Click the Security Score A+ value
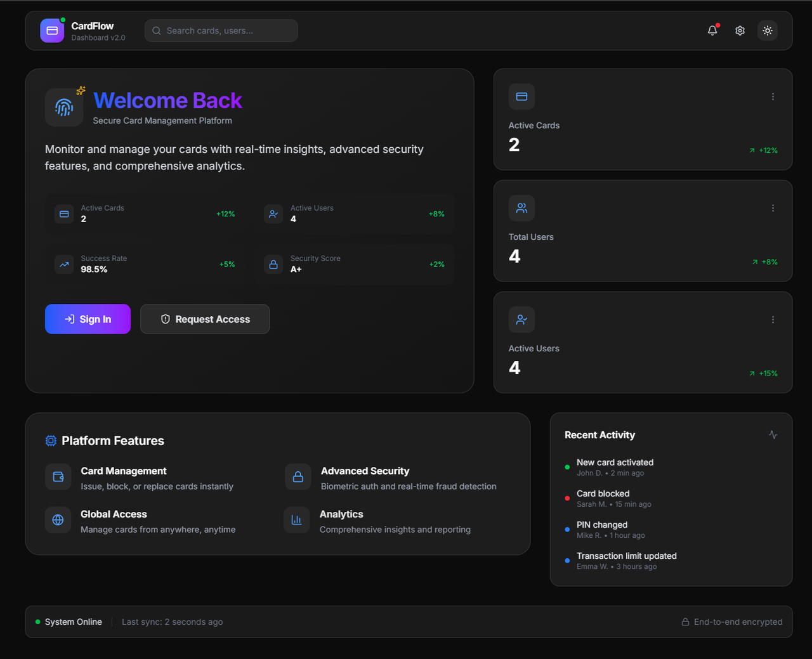812x659 pixels. [x=296, y=270]
